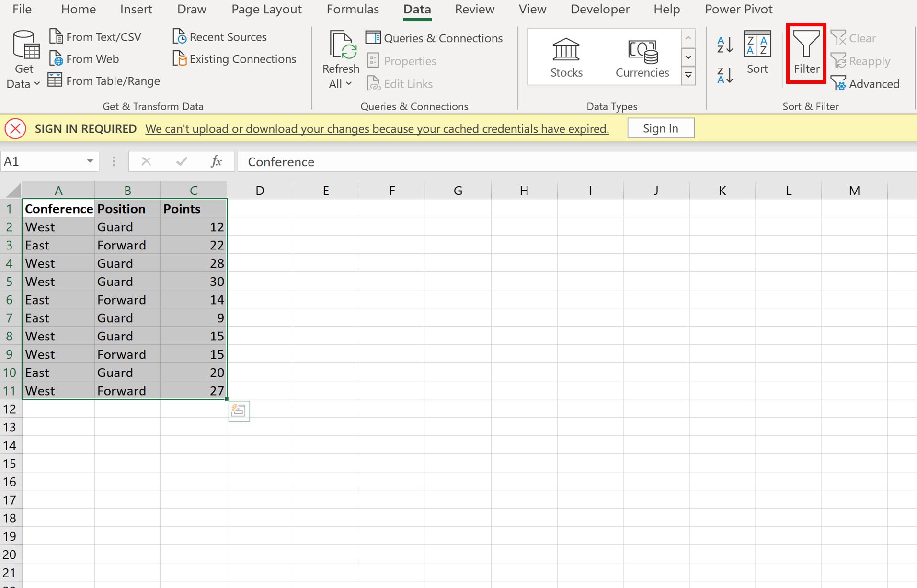
Task: Select the column D header
Action: pyautogui.click(x=260, y=191)
